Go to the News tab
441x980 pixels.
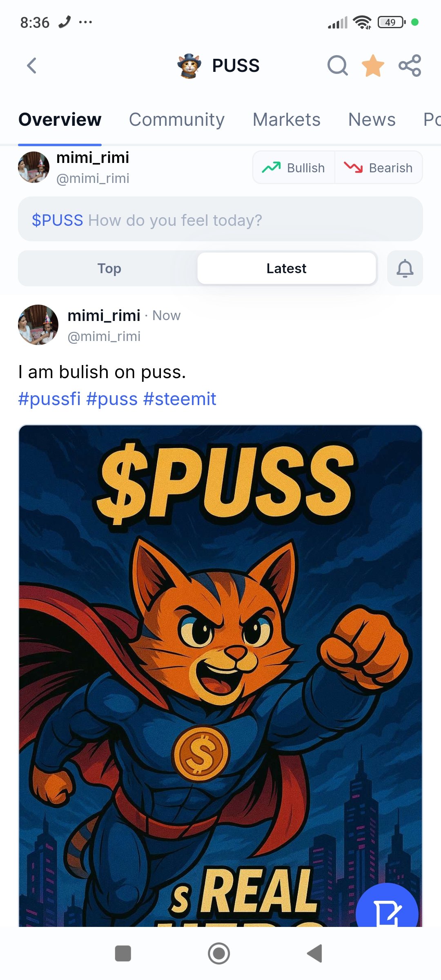click(x=372, y=120)
